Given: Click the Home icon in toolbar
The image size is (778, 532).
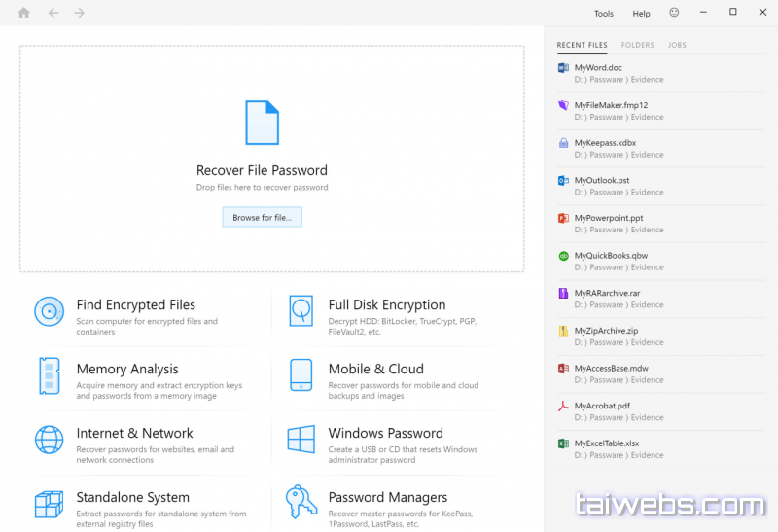Looking at the screenshot, I should pyautogui.click(x=24, y=13).
